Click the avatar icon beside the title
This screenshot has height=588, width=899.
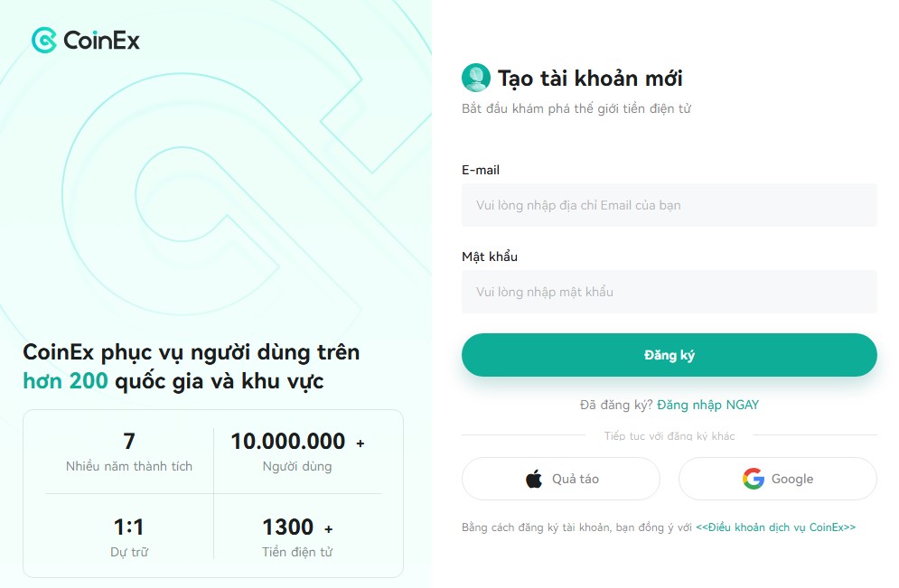click(x=475, y=79)
